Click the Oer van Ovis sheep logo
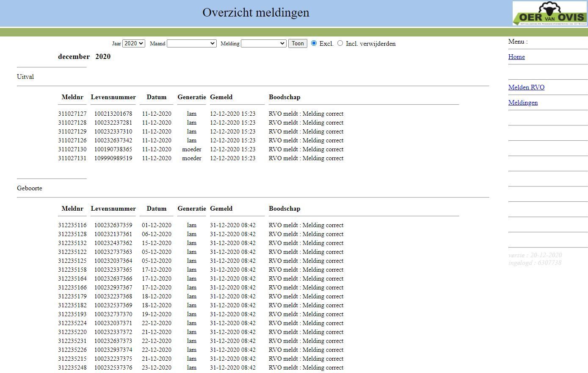The width and height of the screenshot is (588, 373). (x=549, y=14)
